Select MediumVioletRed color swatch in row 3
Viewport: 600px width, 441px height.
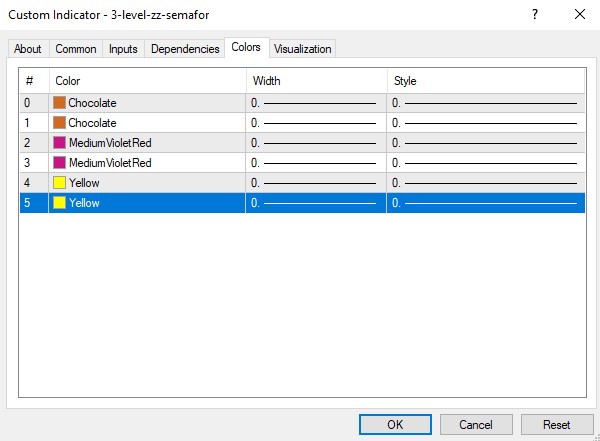click(x=59, y=163)
